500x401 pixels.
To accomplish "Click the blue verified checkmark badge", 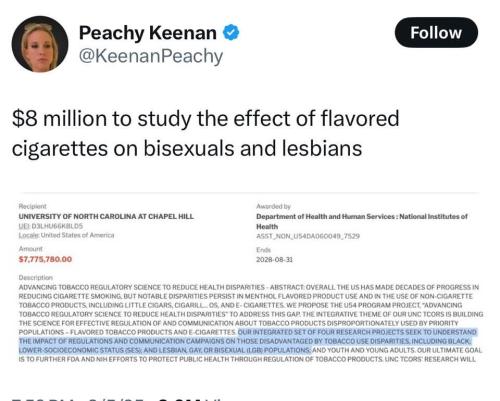I will point(231,33).
